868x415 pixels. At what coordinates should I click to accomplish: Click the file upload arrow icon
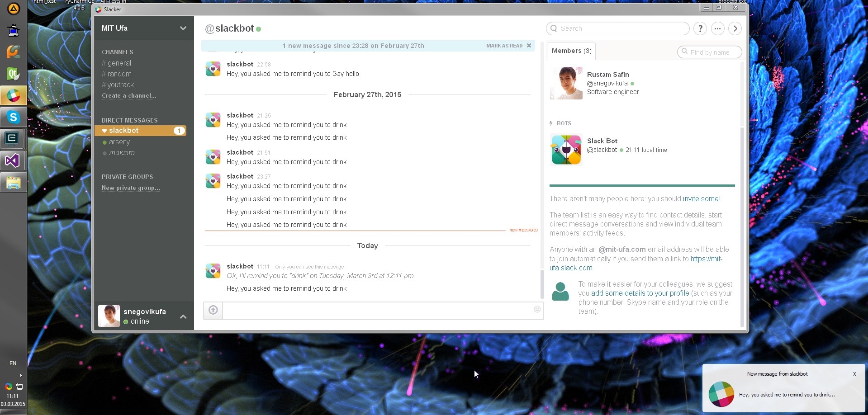point(213,310)
